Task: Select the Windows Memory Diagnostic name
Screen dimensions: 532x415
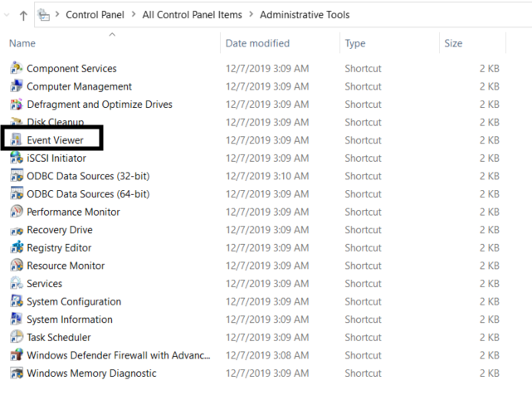Action: [91, 373]
